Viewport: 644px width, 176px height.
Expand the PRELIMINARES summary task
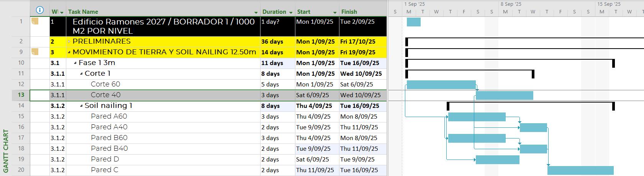click(69, 41)
